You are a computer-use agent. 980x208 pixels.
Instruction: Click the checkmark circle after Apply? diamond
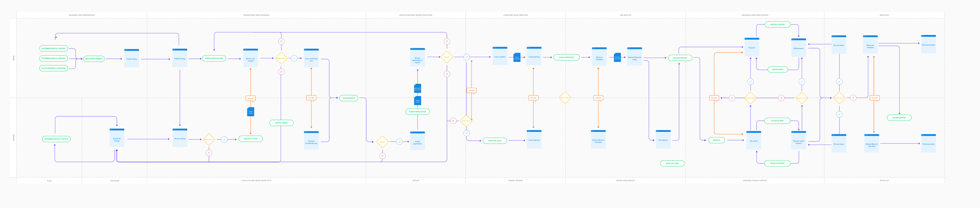pyautogui.click(x=399, y=142)
